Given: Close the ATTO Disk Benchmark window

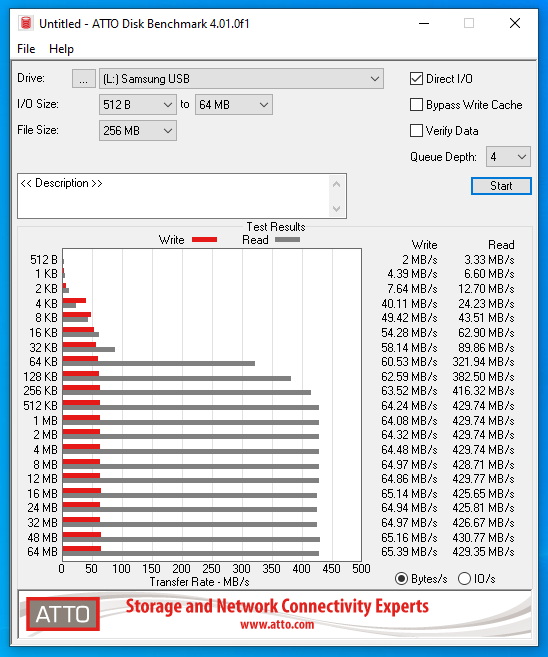Looking at the screenshot, I should 515,23.
